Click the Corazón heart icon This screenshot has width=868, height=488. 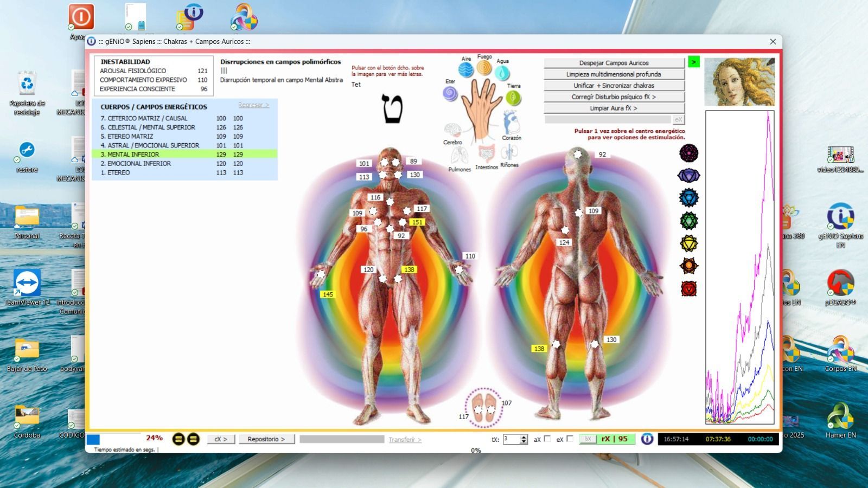(x=511, y=123)
